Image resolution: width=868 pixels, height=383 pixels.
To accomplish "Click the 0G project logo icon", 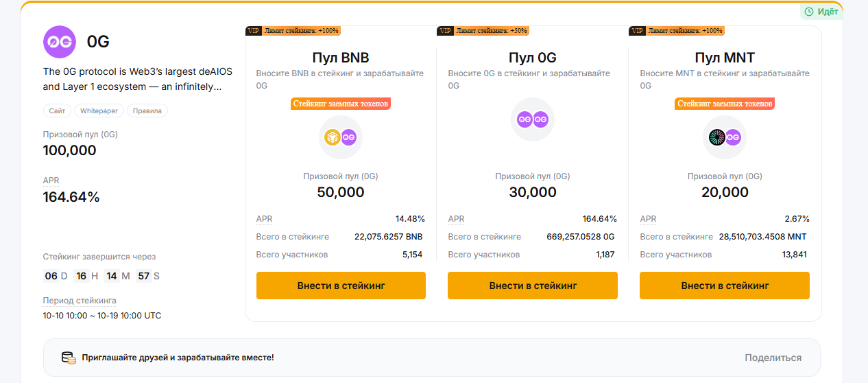I will click(x=60, y=42).
